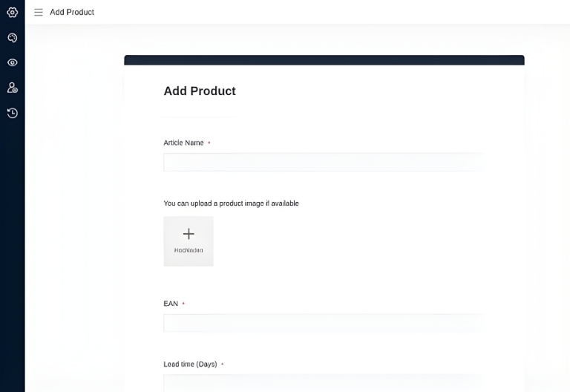Click the Add Product title in top bar
The height and width of the screenshot is (392, 570).
[x=72, y=12]
